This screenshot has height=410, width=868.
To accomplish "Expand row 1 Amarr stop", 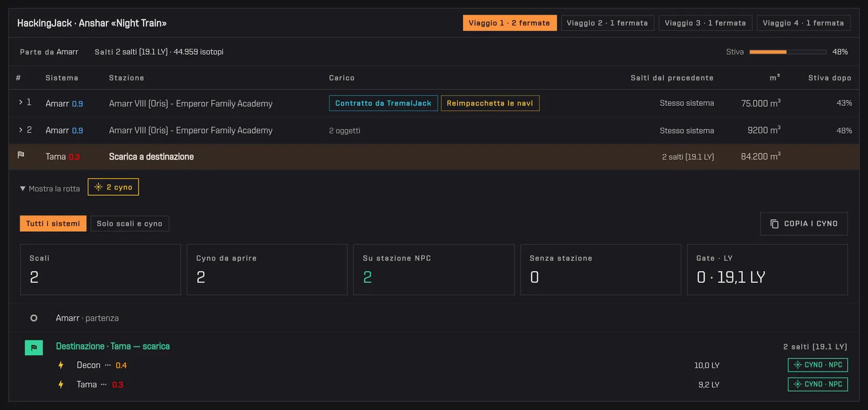I will tap(21, 102).
